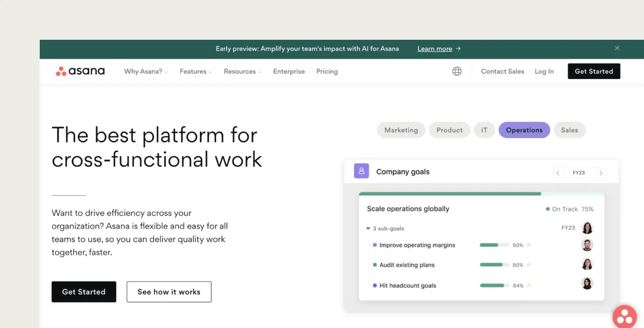Click warning icon next to 80%
The width and height of the screenshot is (644, 328).
[529, 265]
